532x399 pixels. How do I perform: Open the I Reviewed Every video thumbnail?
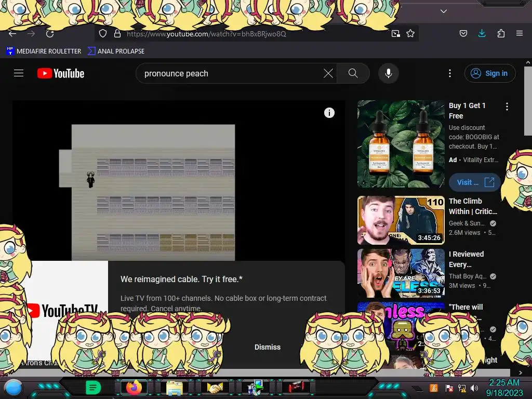[x=401, y=273]
